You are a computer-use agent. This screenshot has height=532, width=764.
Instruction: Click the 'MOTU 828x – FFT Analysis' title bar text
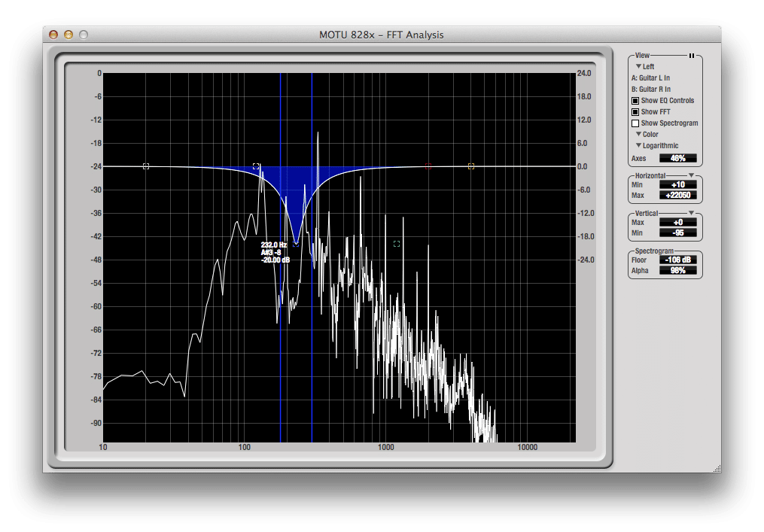coord(382,35)
